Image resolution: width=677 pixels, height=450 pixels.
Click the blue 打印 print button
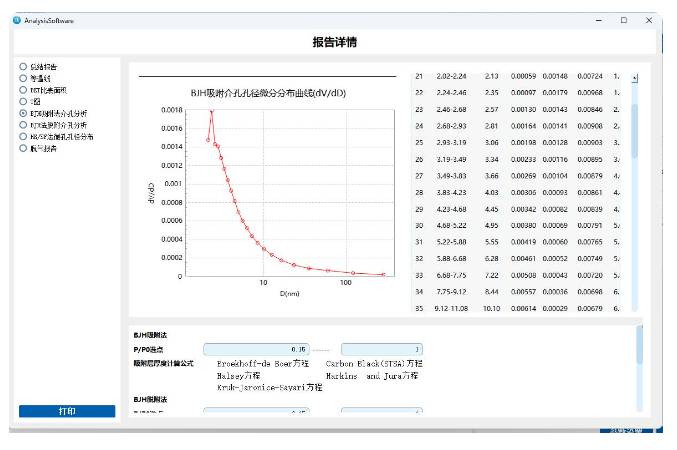click(x=67, y=411)
